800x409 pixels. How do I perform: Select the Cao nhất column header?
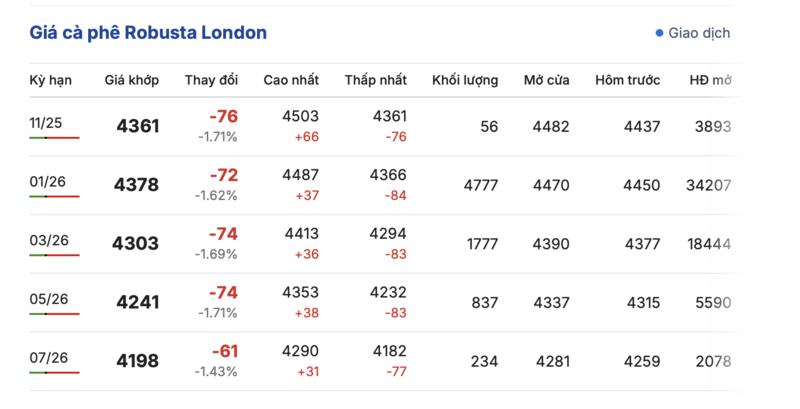click(x=291, y=80)
